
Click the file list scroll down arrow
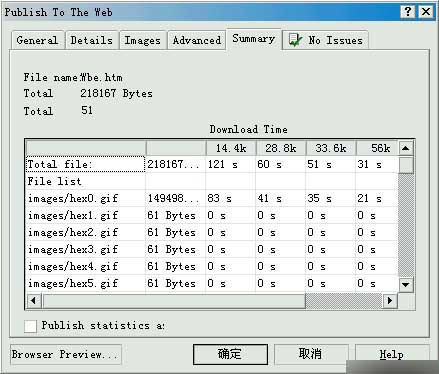click(x=406, y=285)
